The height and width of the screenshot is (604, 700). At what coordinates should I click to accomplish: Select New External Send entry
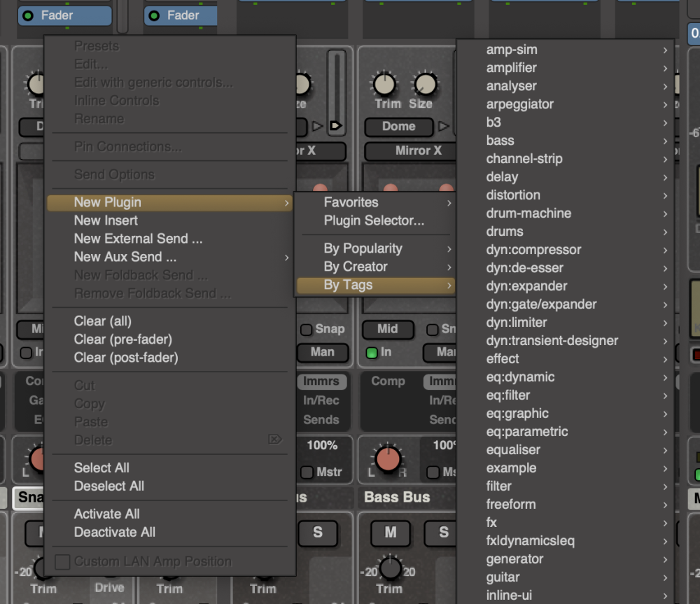tap(169, 239)
